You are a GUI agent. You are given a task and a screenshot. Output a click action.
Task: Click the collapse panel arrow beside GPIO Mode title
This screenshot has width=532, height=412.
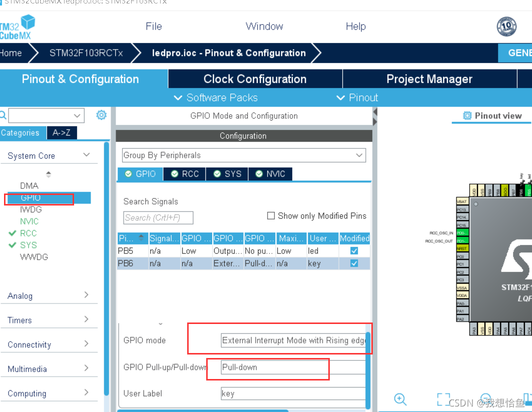[x=375, y=111]
